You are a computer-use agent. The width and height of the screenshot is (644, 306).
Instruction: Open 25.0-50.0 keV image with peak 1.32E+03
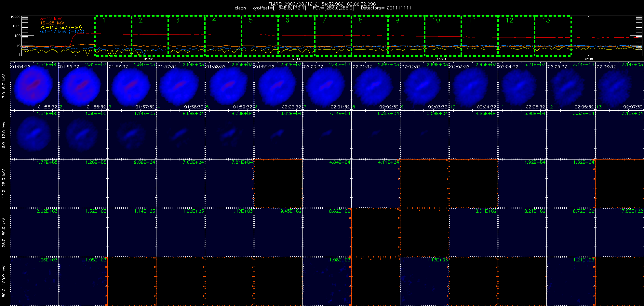click(x=83, y=232)
